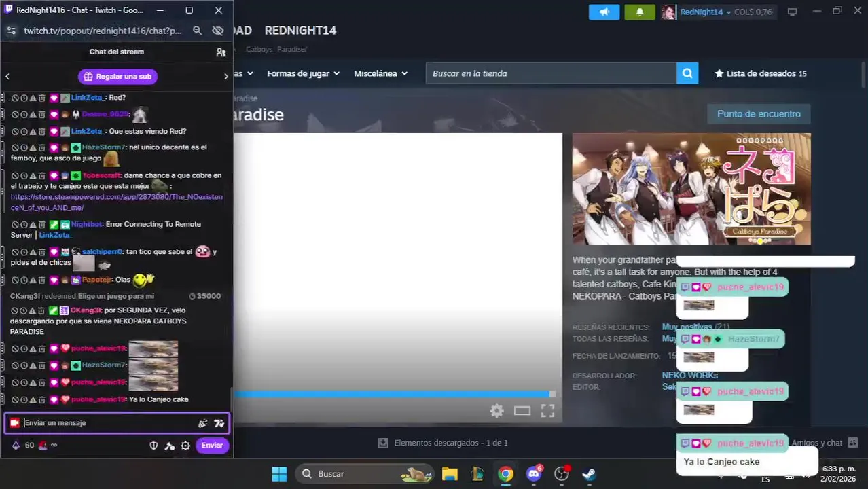Screen dimensions: 868x489
Task: Click the red camera icon in chat input
Action: tap(14, 423)
